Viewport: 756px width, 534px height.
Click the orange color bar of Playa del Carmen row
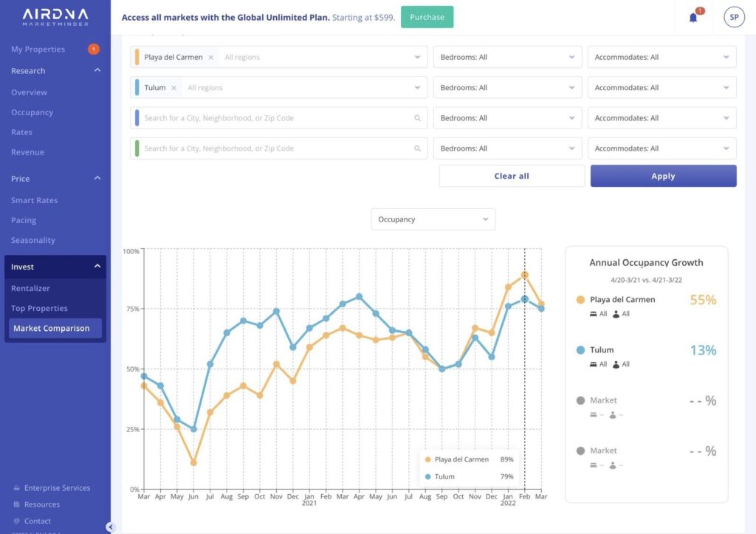coord(137,58)
